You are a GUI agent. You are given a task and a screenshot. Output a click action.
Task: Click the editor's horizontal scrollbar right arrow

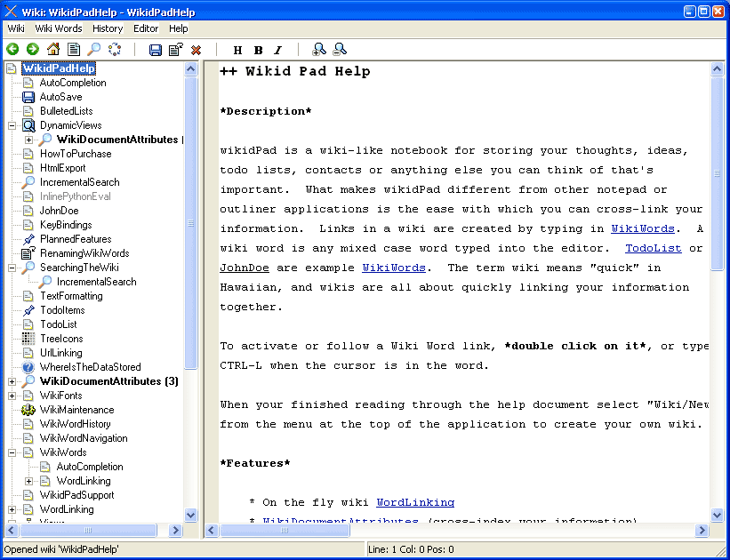coord(702,531)
